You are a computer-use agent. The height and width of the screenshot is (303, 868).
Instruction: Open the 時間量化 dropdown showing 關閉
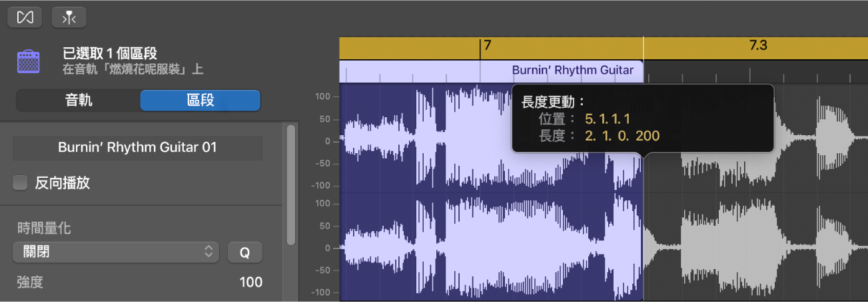coord(115,252)
